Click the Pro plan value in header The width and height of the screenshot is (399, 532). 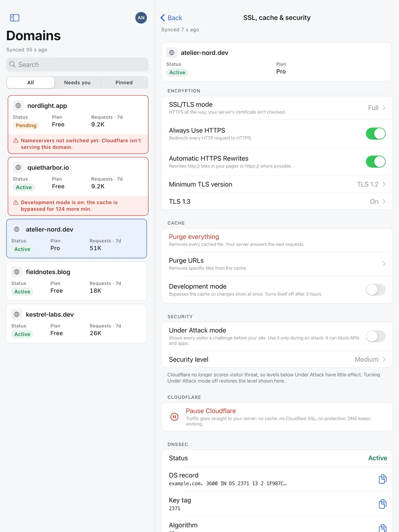point(281,72)
